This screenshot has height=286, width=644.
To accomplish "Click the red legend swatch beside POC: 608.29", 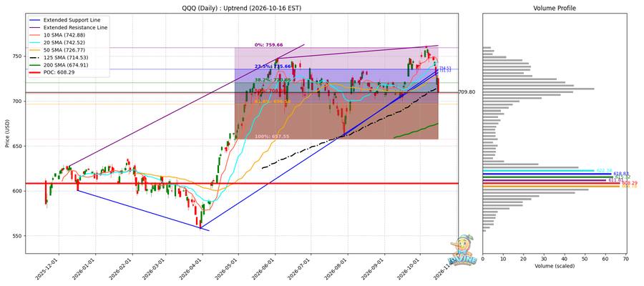I will click(x=34, y=73).
